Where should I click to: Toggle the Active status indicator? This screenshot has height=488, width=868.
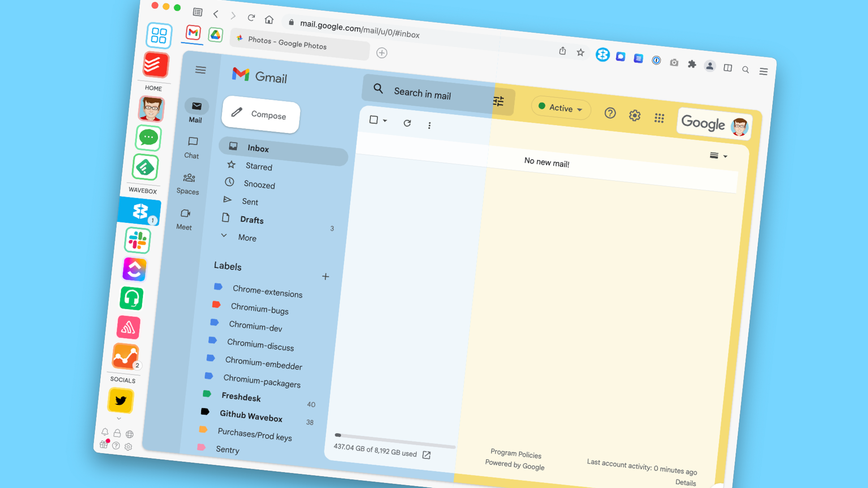(x=559, y=109)
